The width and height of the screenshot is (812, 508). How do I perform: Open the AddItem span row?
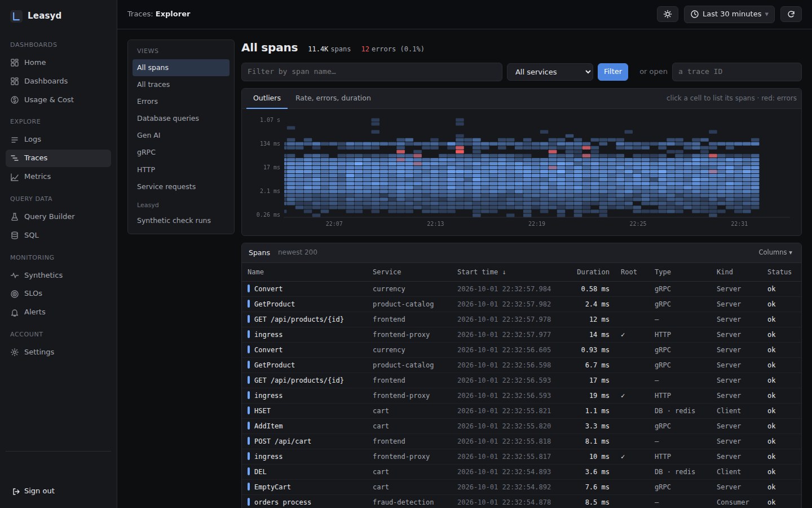[522, 426]
